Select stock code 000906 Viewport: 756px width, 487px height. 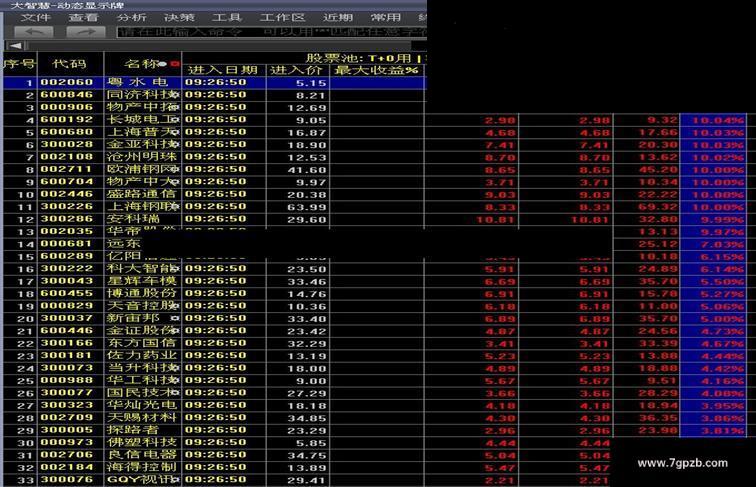coord(67,107)
